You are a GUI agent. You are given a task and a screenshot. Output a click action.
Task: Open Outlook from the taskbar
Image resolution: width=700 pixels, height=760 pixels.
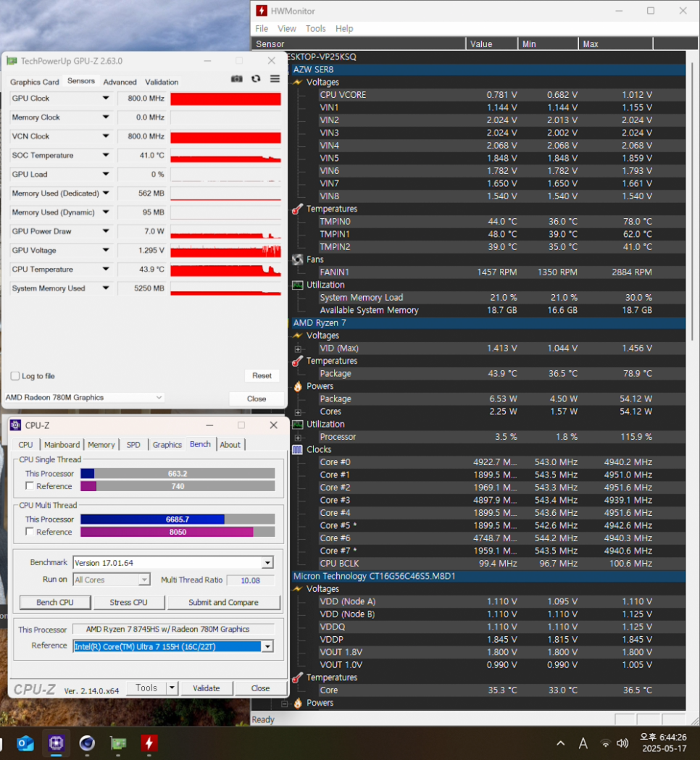pyautogui.click(x=25, y=743)
